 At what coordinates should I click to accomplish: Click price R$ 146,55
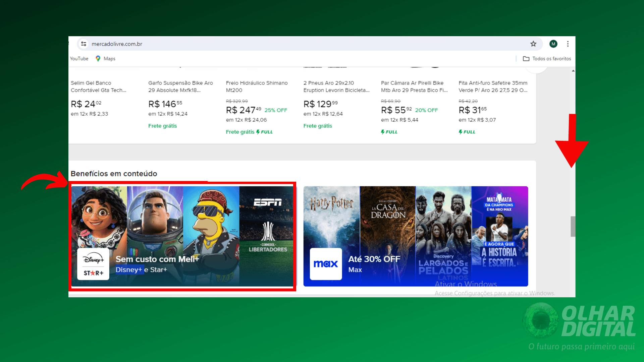point(165,104)
